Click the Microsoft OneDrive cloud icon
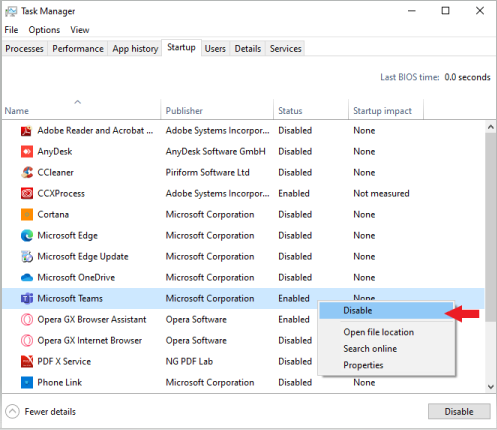The image size is (497, 430). [27, 278]
